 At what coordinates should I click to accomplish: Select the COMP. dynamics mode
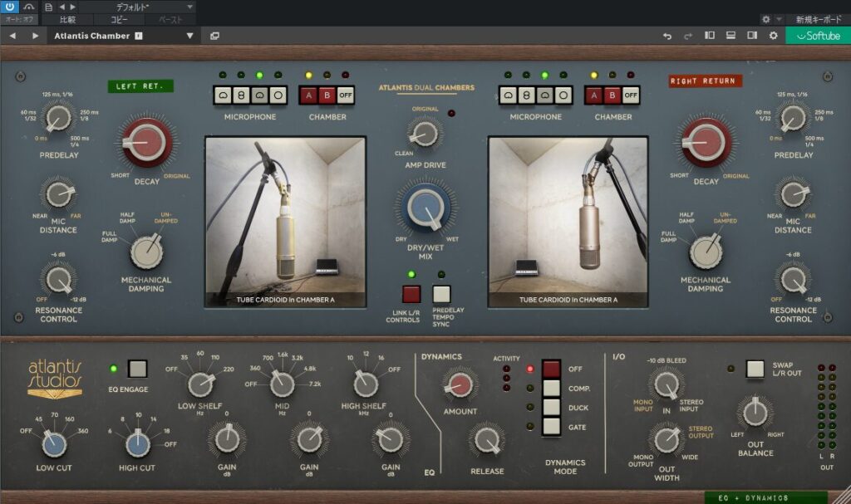(552, 388)
